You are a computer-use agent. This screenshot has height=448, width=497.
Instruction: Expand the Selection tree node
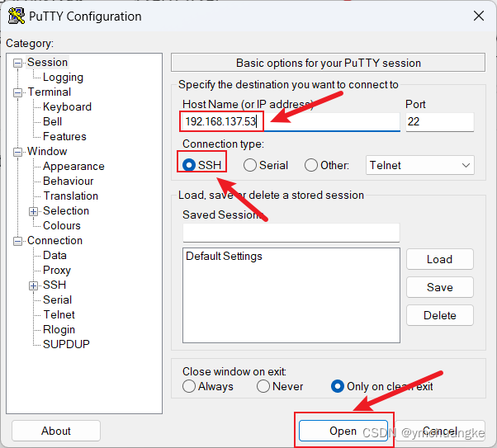33,211
